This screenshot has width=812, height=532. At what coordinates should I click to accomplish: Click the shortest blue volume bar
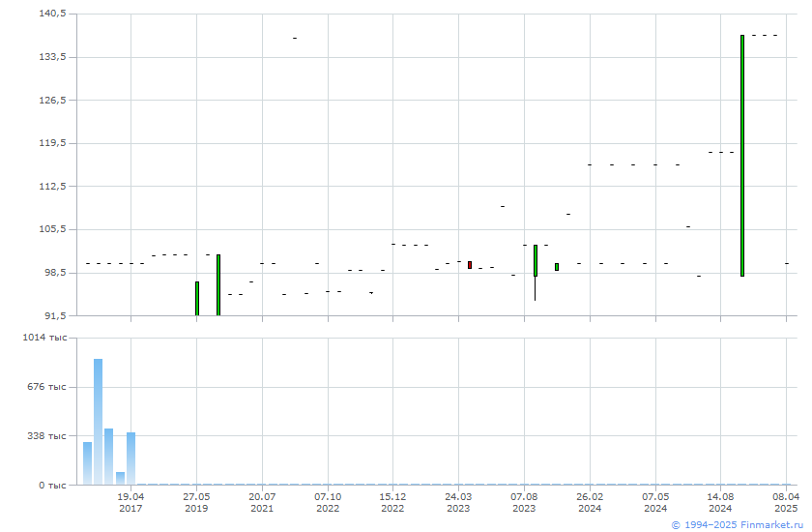120,479
